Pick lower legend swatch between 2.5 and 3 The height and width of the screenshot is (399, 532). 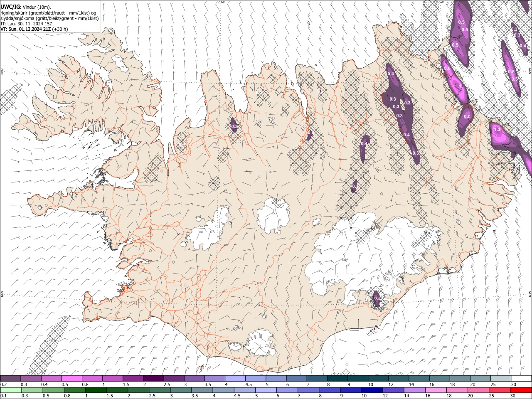pos(159,390)
